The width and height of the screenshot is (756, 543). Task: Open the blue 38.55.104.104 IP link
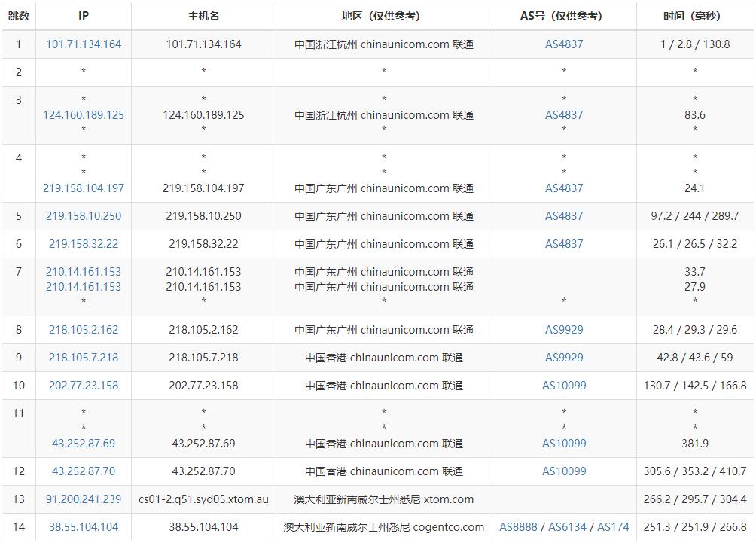pyautogui.click(x=84, y=527)
